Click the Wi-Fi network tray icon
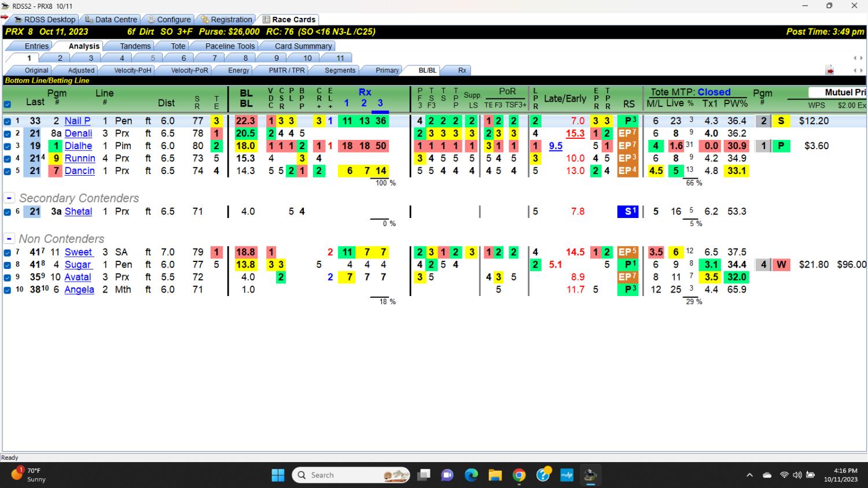This screenshot has width=868, height=488. click(x=784, y=475)
